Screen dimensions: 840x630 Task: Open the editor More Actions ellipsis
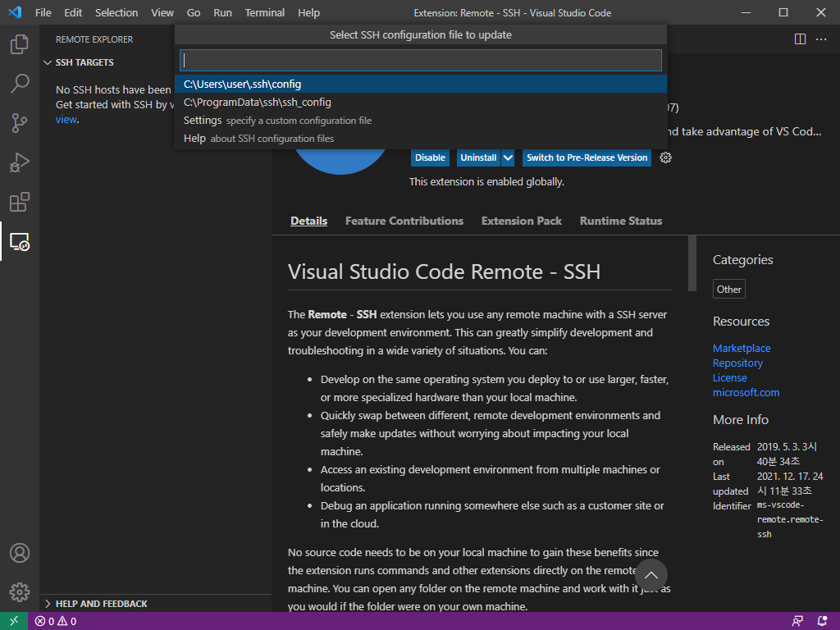pyautogui.click(x=821, y=39)
